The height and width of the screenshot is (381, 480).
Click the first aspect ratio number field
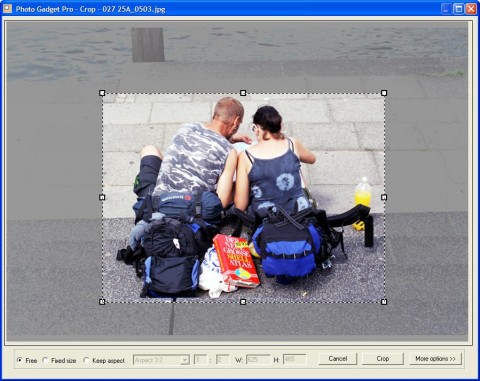coord(200,360)
